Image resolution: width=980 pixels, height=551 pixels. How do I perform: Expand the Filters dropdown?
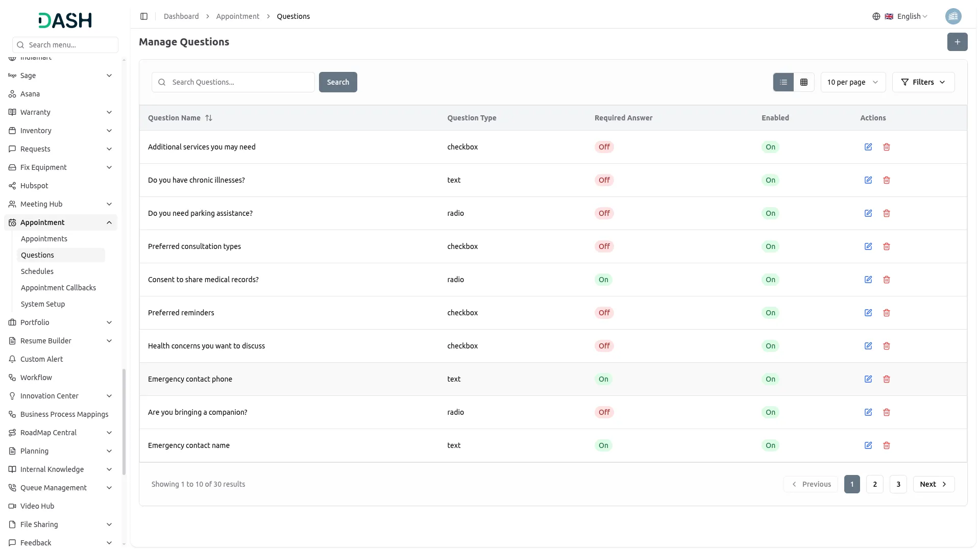point(923,82)
